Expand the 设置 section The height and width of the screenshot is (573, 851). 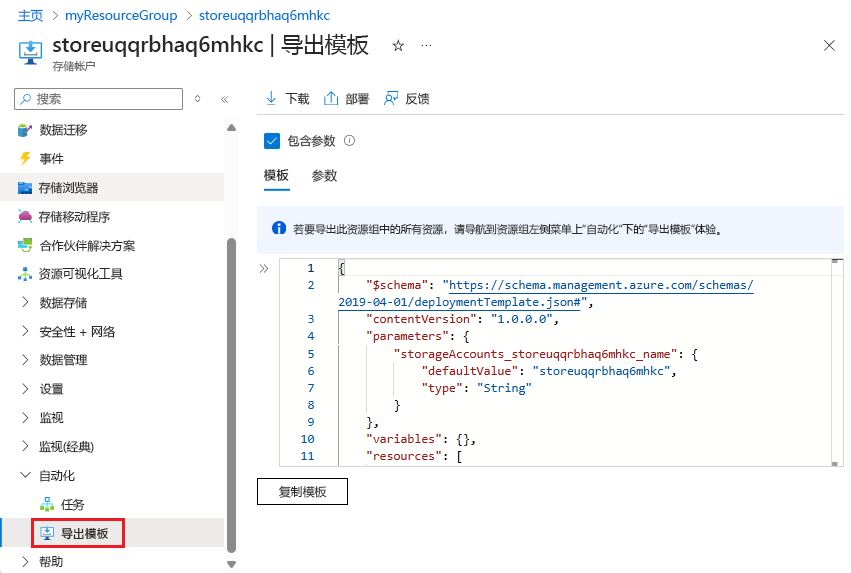(25, 389)
